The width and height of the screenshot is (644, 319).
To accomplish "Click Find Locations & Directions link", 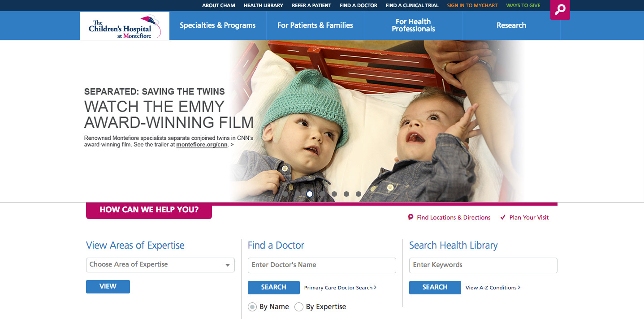I will (454, 217).
